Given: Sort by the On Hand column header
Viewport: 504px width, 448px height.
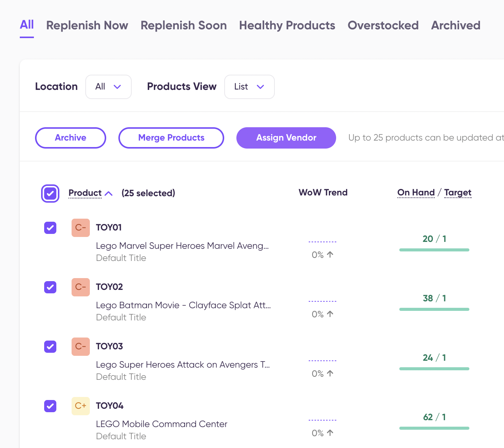Looking at the screenshot, I should pyautogui.click(x=416, y=193).
